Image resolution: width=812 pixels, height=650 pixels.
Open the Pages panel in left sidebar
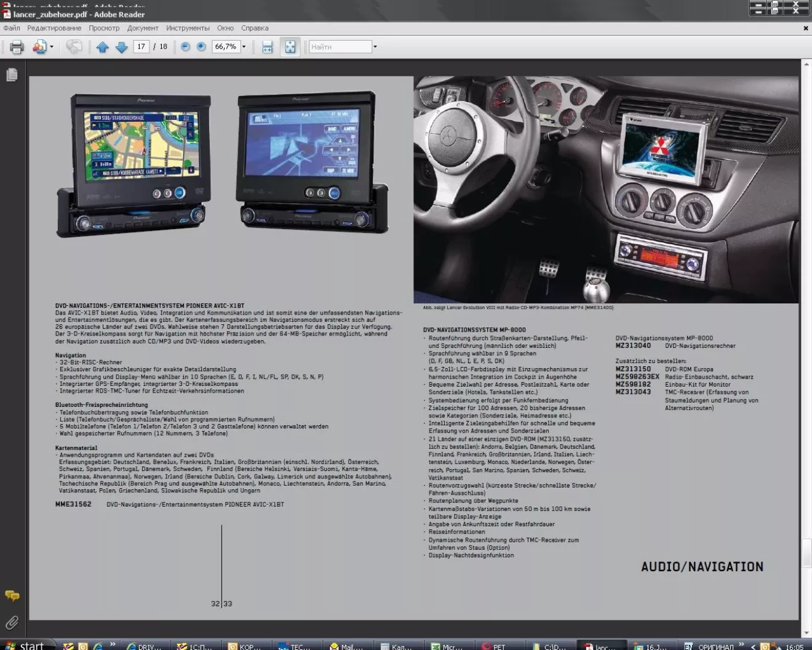12,75
